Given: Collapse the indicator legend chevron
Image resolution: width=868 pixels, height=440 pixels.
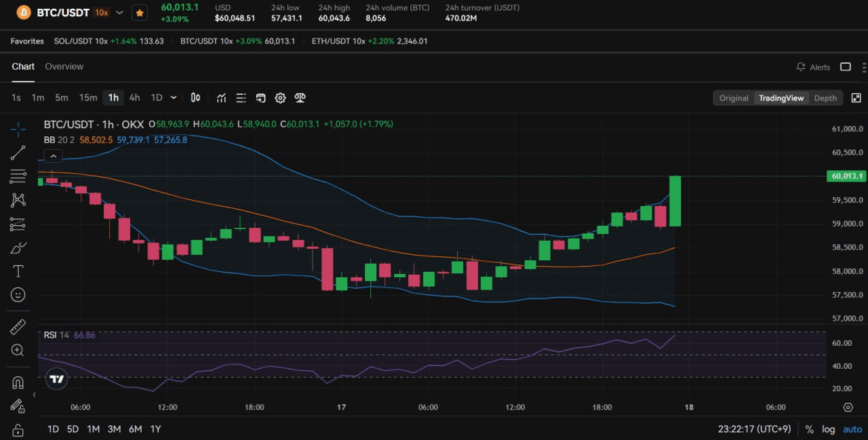Looking at the screenshot, I should pos(53,156).
